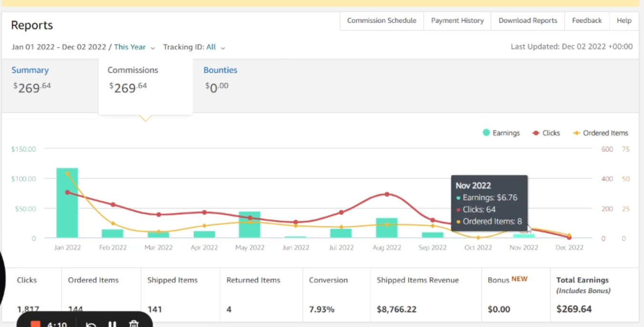
Task: Click the Last Updated timestamp text
Action: (x=571, y=47)
